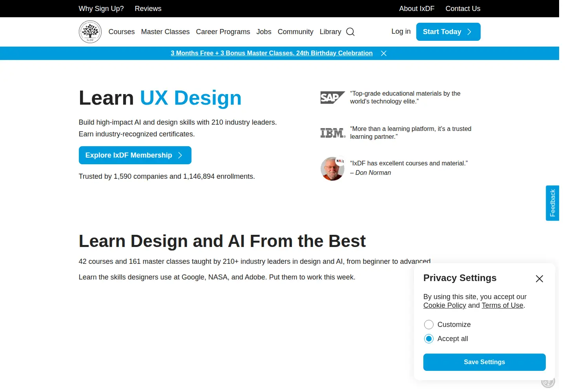Click the IBM logo
The image size is (565, 392).
pos(333,133)
